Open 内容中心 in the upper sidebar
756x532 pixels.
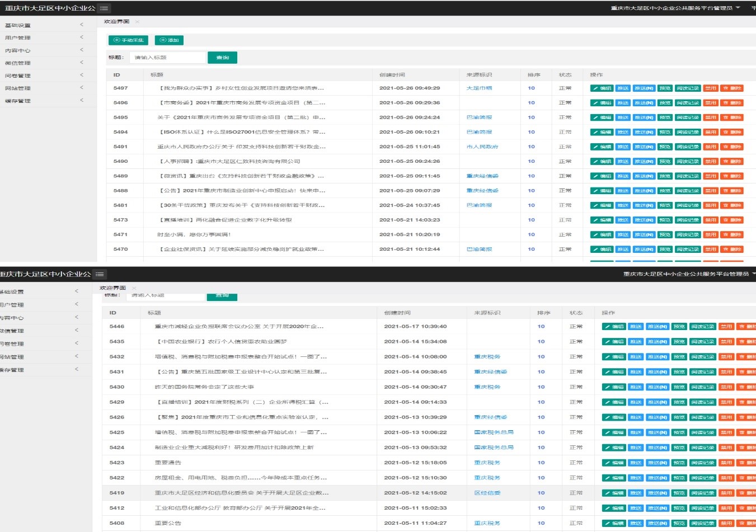pyautogui.click(x=44, y=50)
